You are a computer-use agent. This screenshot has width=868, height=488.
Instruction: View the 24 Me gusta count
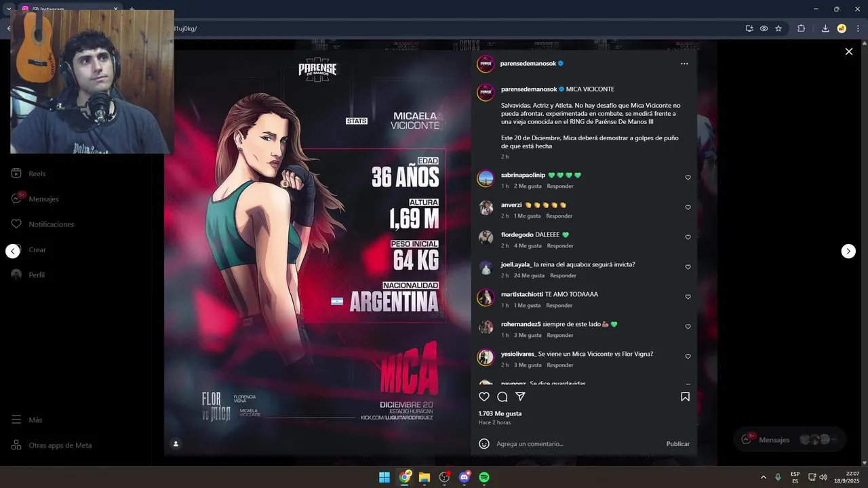coord(529,275)
